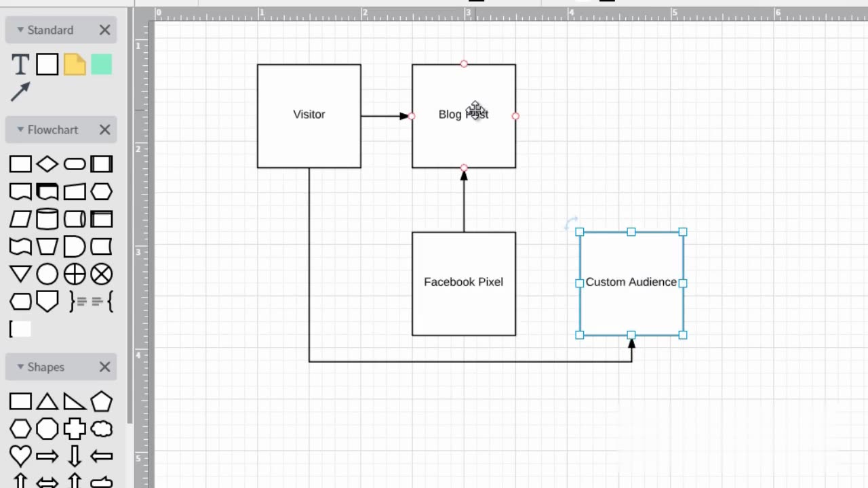Select the Facebook Pixel box
The width and height of the screenshot is (868, 488).
[464, 283]
